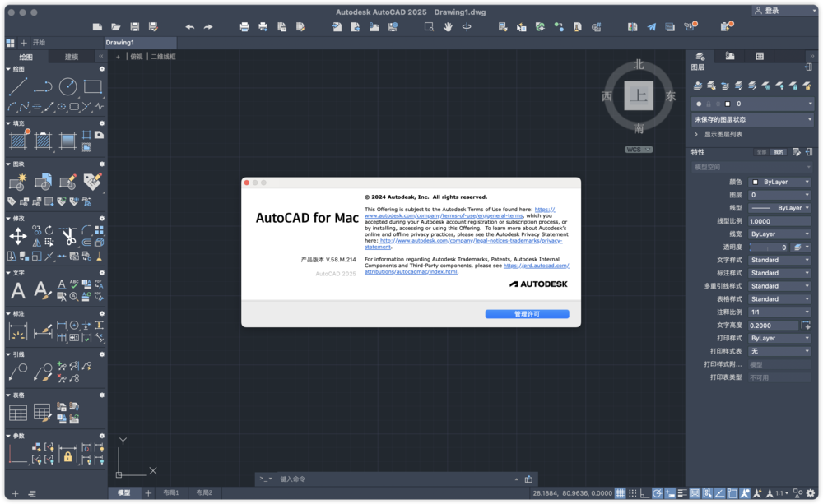Screen dimensions: 823x504
Task: Activate the Pan hand tool
Action: tap(448, 27)
